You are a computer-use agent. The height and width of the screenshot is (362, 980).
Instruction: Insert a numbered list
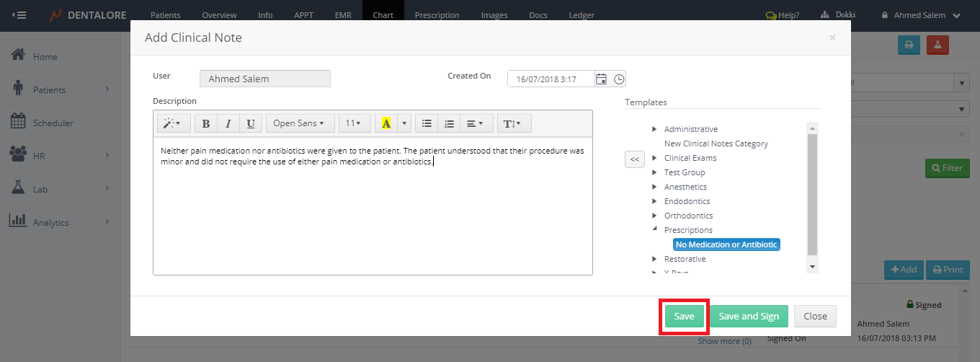[x=449, y=123]
